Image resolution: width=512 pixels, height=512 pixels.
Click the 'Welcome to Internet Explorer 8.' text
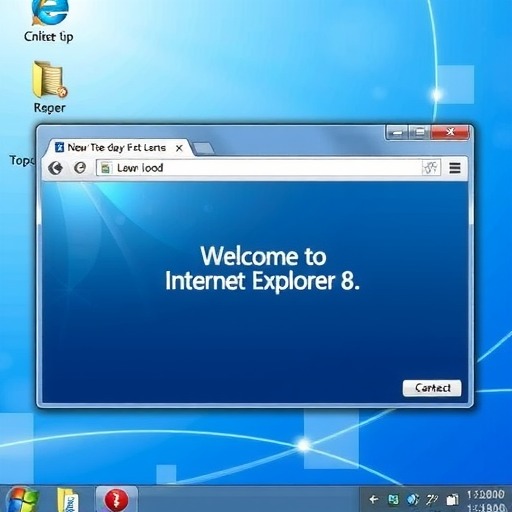click(x=263, y=269)
